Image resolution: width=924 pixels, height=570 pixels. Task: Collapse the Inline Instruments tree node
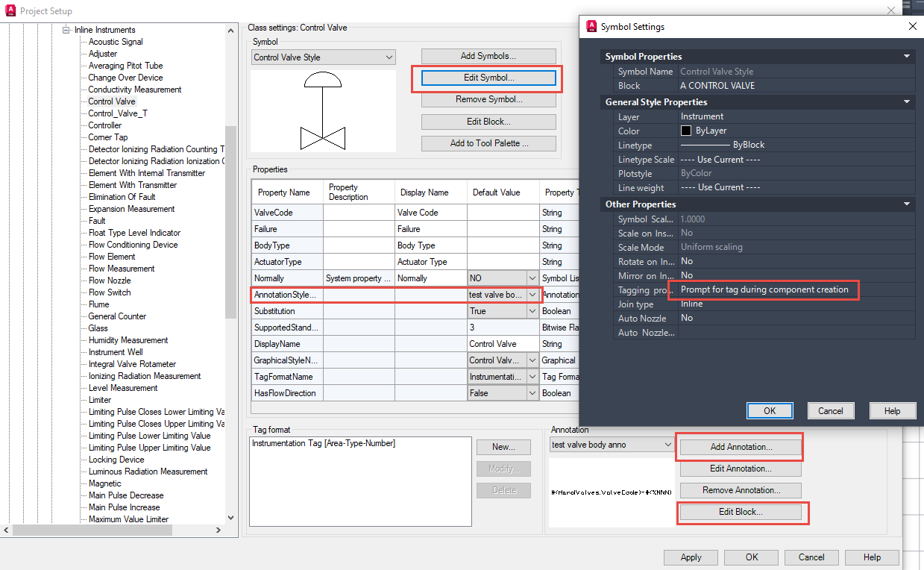(x=66, y=29)
